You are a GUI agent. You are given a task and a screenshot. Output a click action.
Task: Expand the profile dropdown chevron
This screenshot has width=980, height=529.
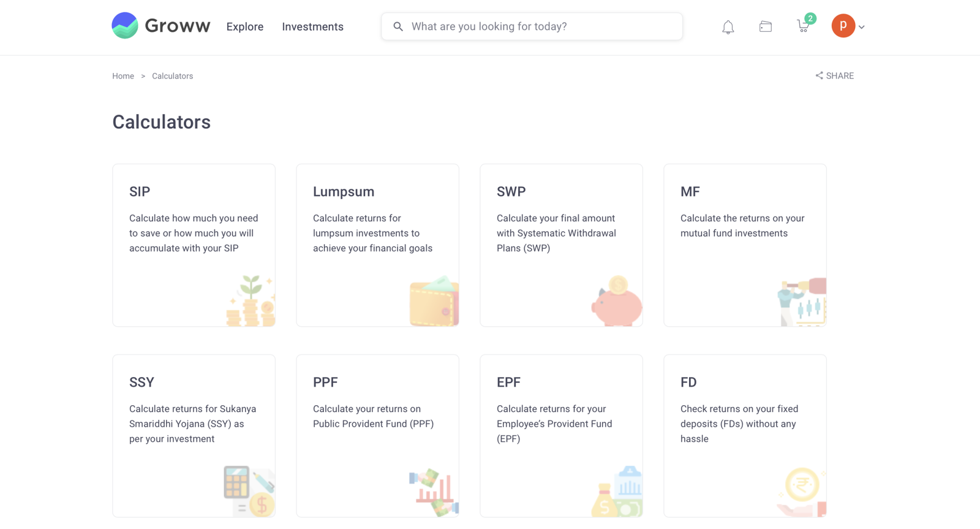coord(861,27)
